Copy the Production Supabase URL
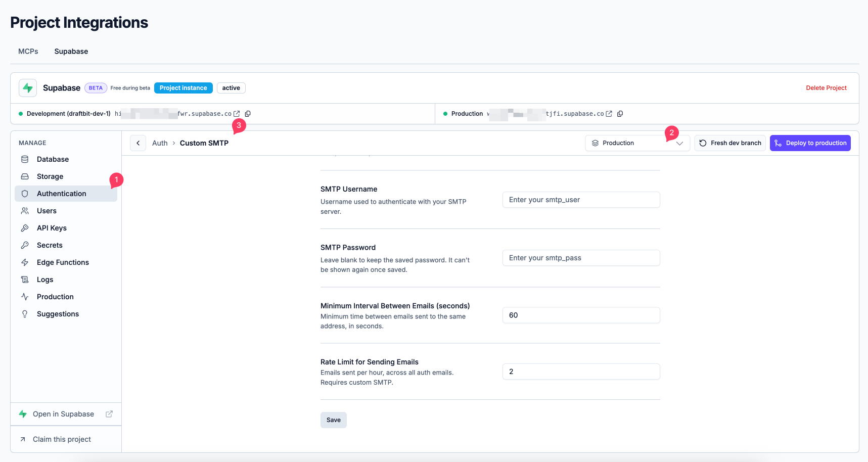Screen dimensions: 868x462 click(620, 114)
